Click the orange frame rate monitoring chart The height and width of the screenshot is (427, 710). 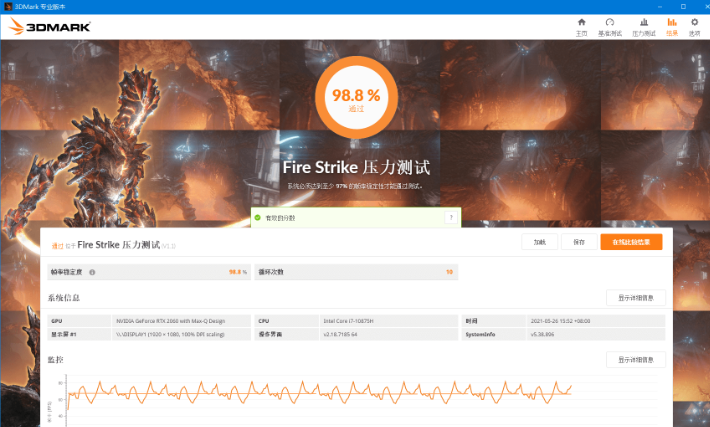[x=319, y=393]
